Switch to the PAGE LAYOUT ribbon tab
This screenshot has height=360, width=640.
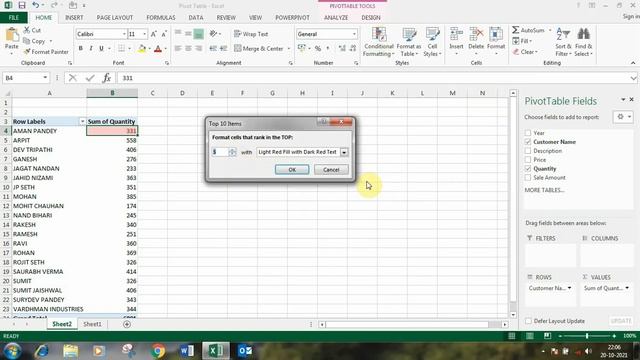[x=115, y=18]
